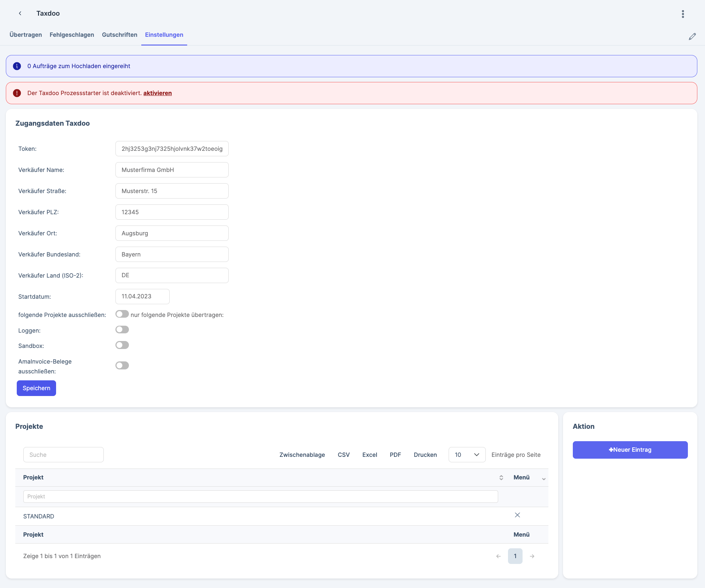Go to previous page with left arrow
Viewport: 705px width, 588px height.
pyautogui.click(x=499, y=556)
